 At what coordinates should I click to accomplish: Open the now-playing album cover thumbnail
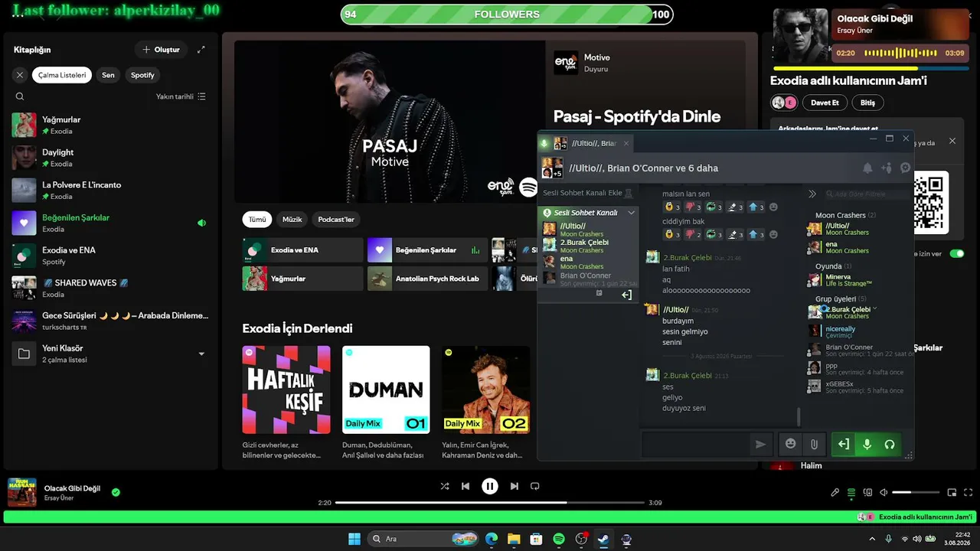22,493
